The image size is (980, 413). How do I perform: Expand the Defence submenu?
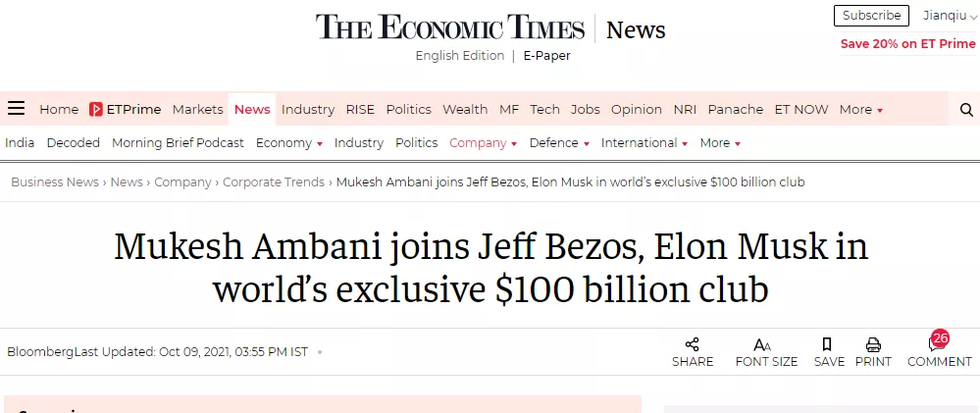coord(559,143)
